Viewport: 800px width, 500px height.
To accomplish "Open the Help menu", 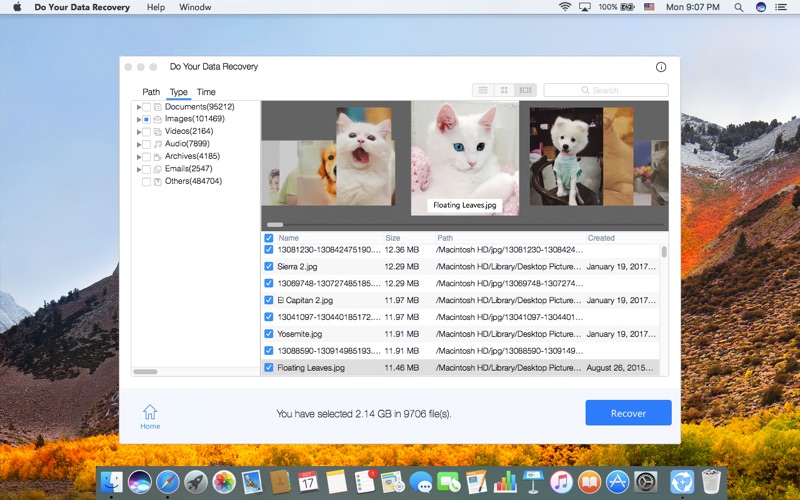I will (x=156, y=7).
